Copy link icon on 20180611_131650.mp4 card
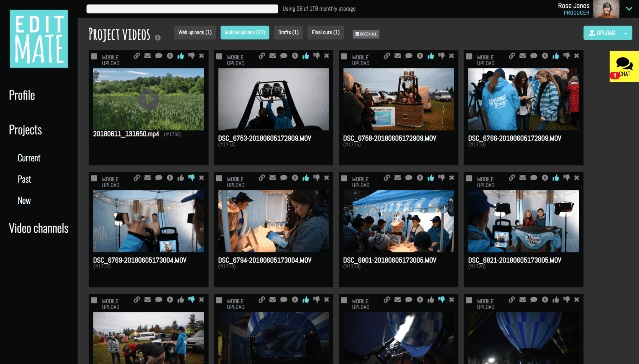 coord(137,56)
